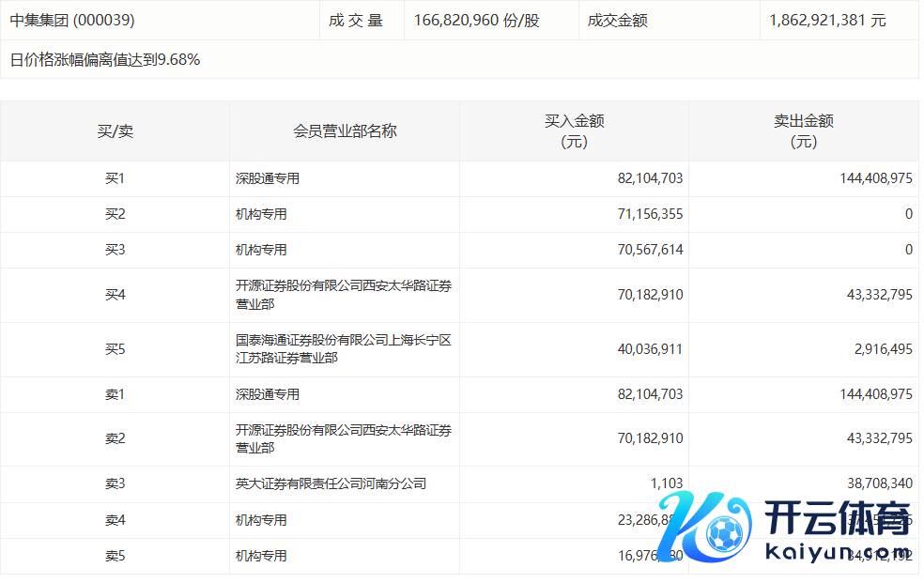Click the 买入金额(元) column header
The height and width of the screenshot is (583, 924).
point(574,131)
